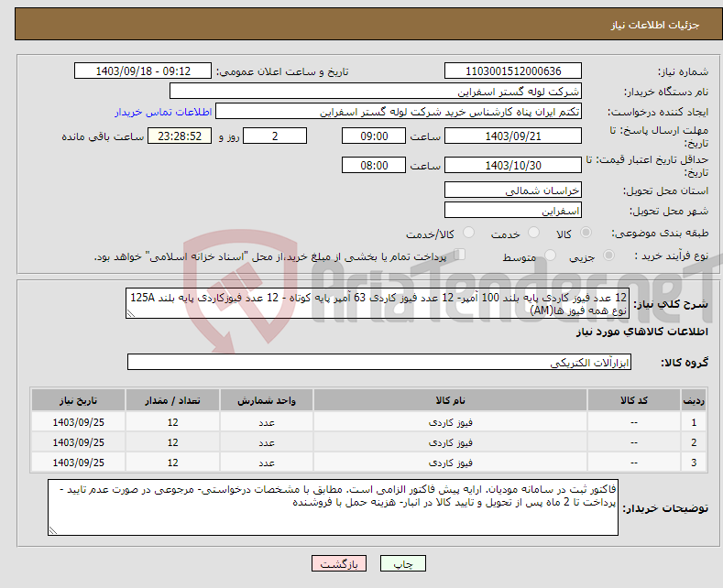Click the price validity time 08:00

coord(374,165)
